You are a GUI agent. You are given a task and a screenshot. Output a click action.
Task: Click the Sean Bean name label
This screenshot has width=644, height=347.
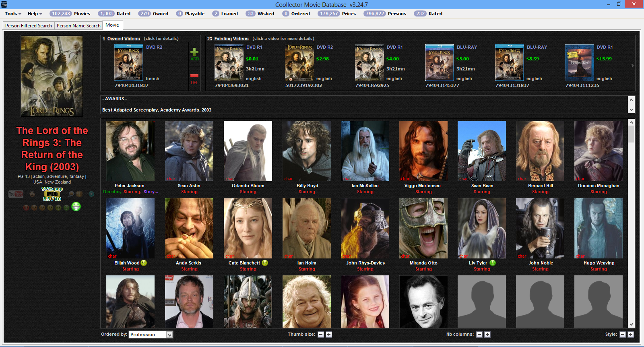point(482,186)
